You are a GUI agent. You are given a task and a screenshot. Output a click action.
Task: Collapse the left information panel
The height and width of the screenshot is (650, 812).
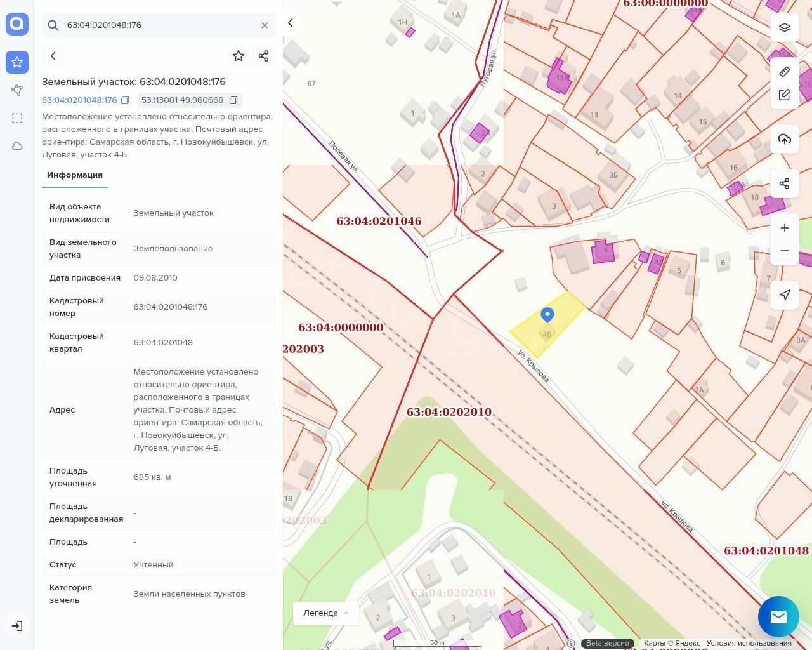[291, 23]
